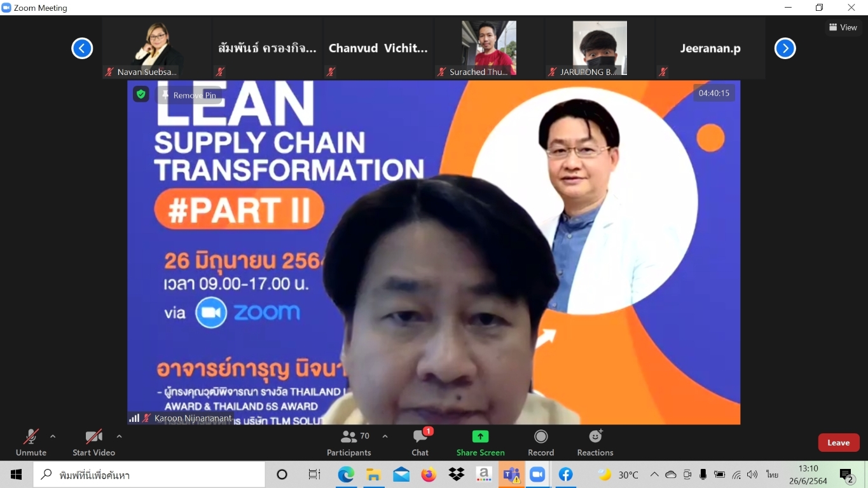Open audio options arrow beside Unmute
This screenshot has height=488, width=868.
pyautogui.click(x=53, y=437)
